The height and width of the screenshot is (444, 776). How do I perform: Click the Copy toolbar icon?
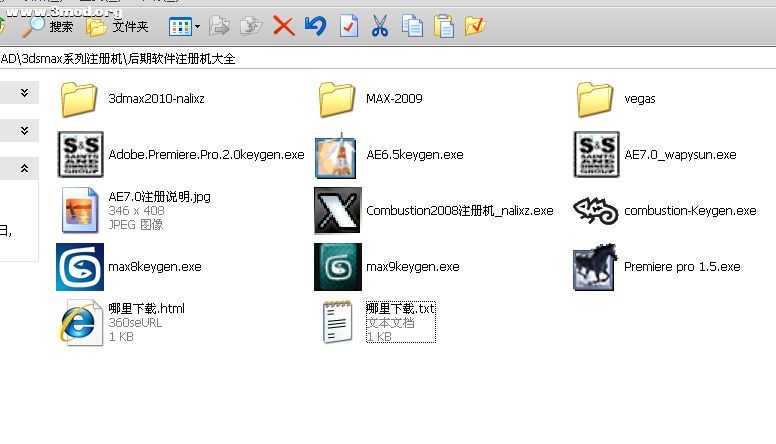(x=411, y=26)
